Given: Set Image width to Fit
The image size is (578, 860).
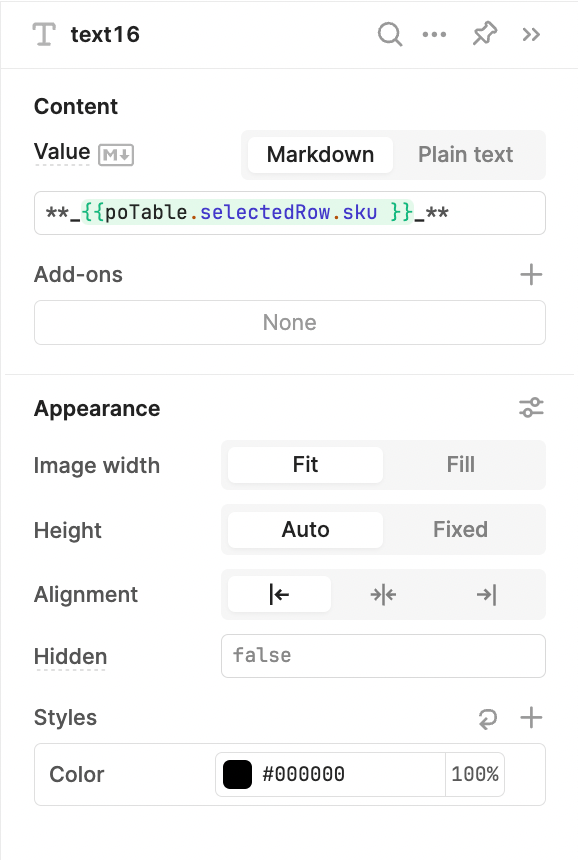Looking at the screenshot, I should click(305, 465).
